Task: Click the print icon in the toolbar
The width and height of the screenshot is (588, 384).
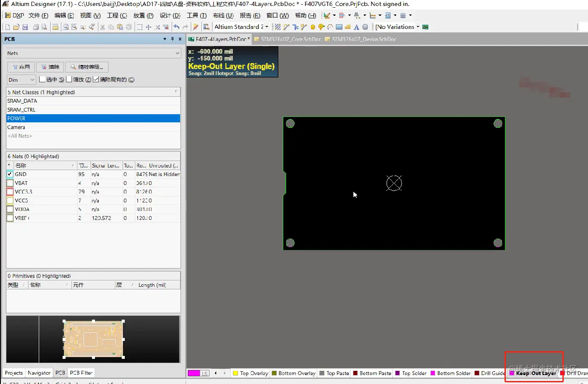Action: click(x=36, y=27)
